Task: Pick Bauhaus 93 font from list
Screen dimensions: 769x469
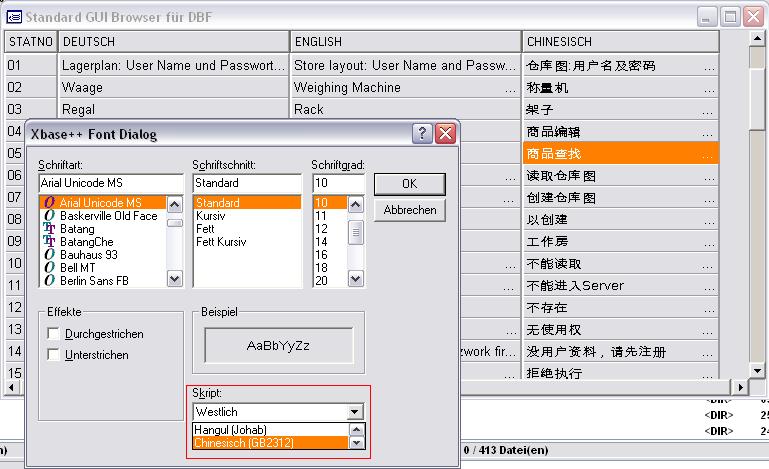Action: 89,255
